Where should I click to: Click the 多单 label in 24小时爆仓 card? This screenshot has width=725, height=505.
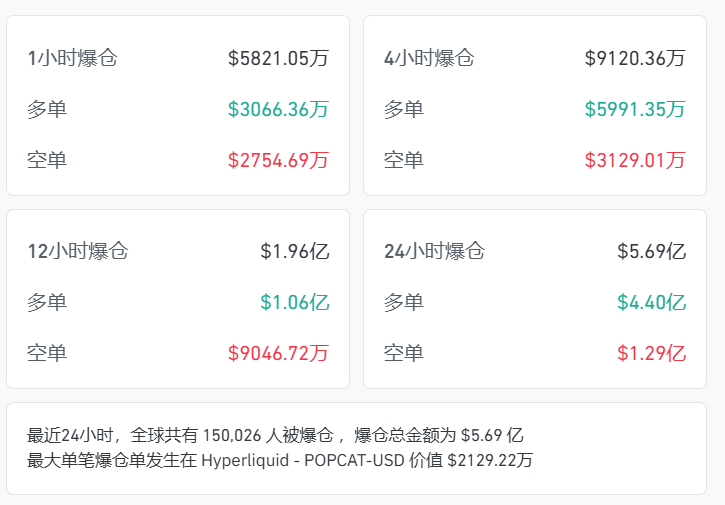tap(404, 302)
